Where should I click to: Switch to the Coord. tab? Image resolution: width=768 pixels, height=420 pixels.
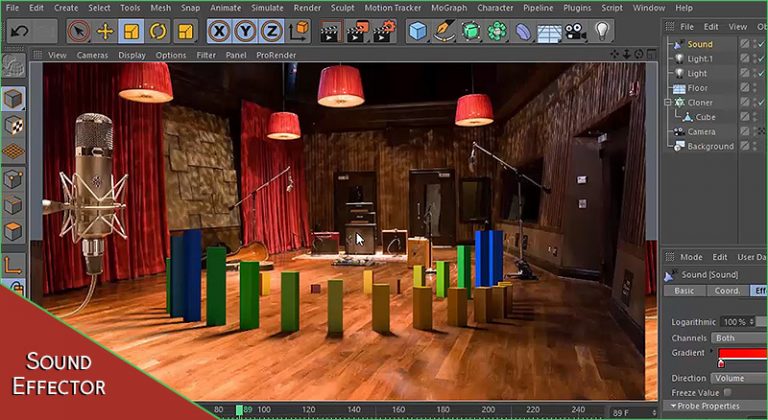pyautogui.click(x=727, y=291)
